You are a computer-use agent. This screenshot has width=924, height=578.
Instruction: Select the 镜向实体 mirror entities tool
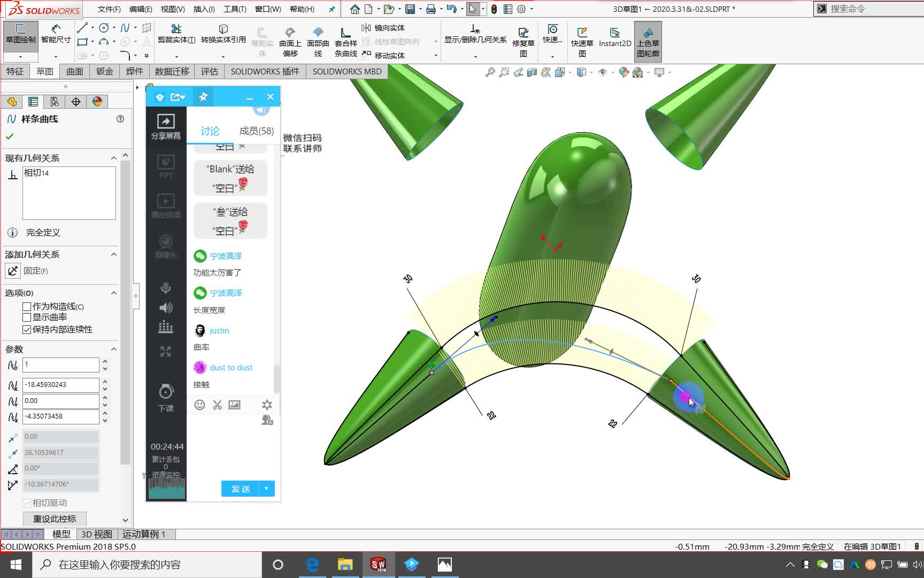pos(386,27)
